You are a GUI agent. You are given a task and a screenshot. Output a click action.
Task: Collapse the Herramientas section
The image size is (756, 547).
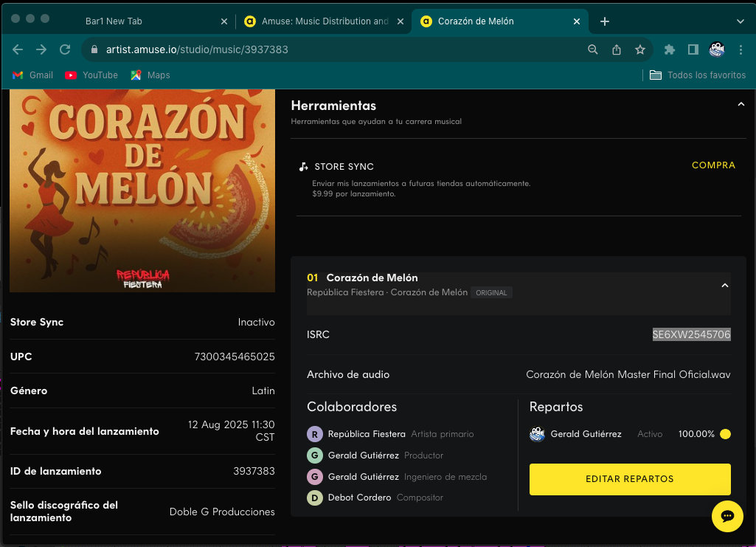741,105
